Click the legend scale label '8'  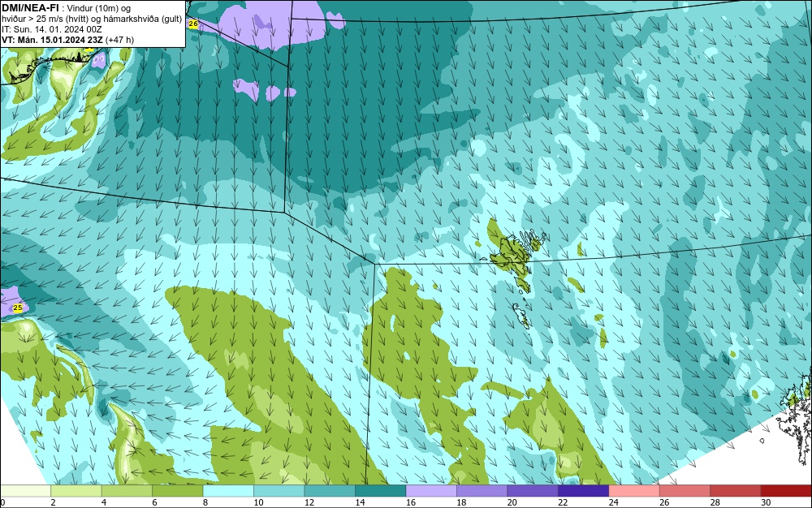[x=205, y=502]
